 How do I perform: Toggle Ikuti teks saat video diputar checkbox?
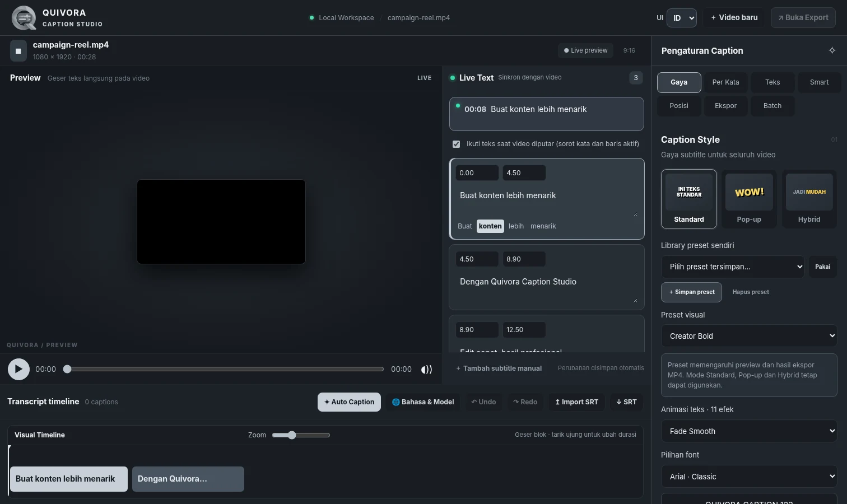(x=456, y=144)
